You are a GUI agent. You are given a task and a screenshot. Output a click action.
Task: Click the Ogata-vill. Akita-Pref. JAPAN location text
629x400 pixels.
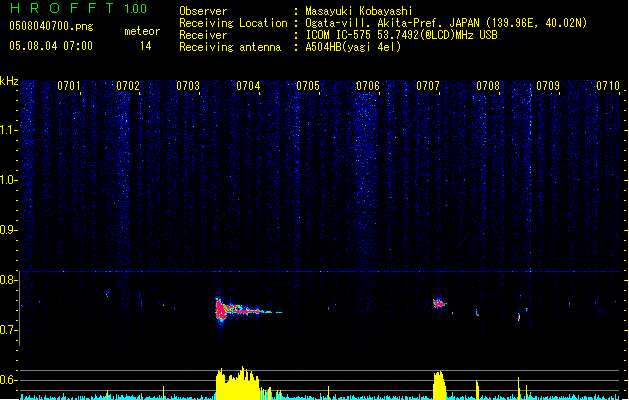tap(446, 23)
